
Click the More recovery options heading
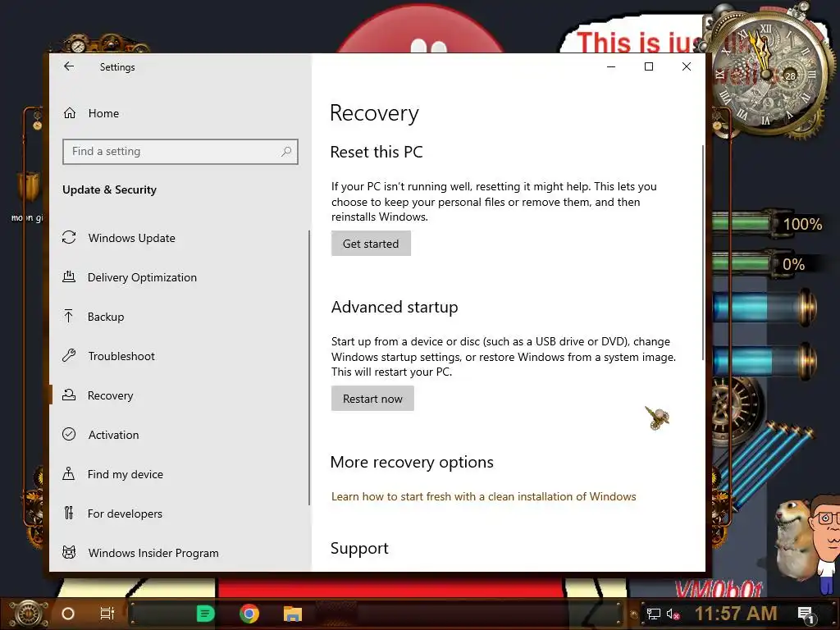pos(412,462)
